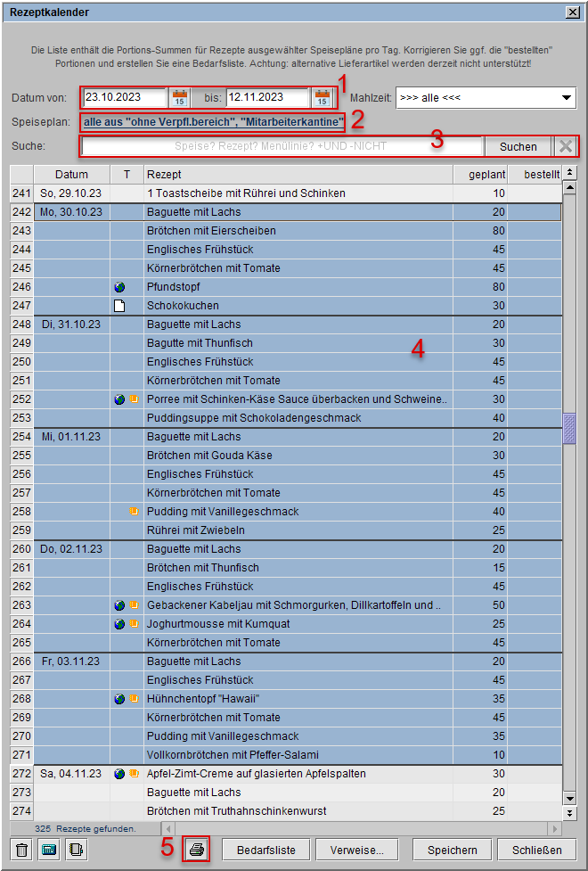The width and height of the screenshot is (588, 871).
Task: Open the column chooser at table header corner
Action: [570, 173]
